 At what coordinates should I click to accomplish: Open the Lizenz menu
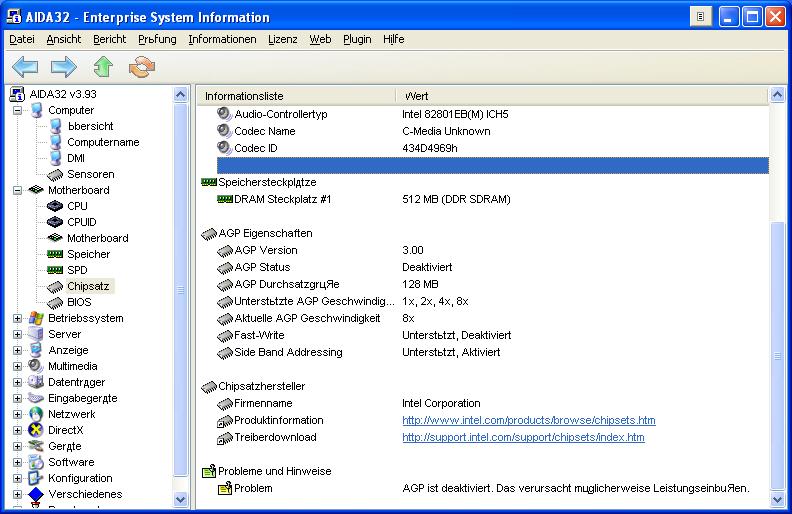click(x=283, y=39)
